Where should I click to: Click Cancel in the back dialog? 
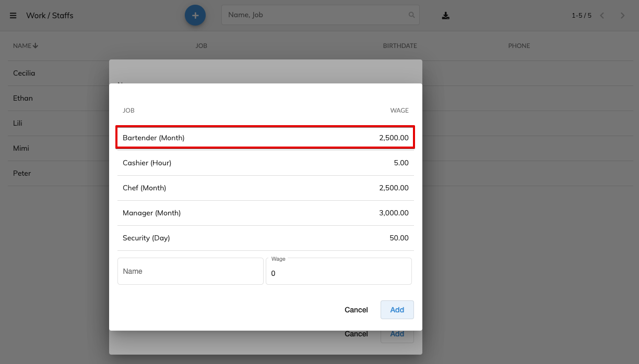[x=356, y=334]
